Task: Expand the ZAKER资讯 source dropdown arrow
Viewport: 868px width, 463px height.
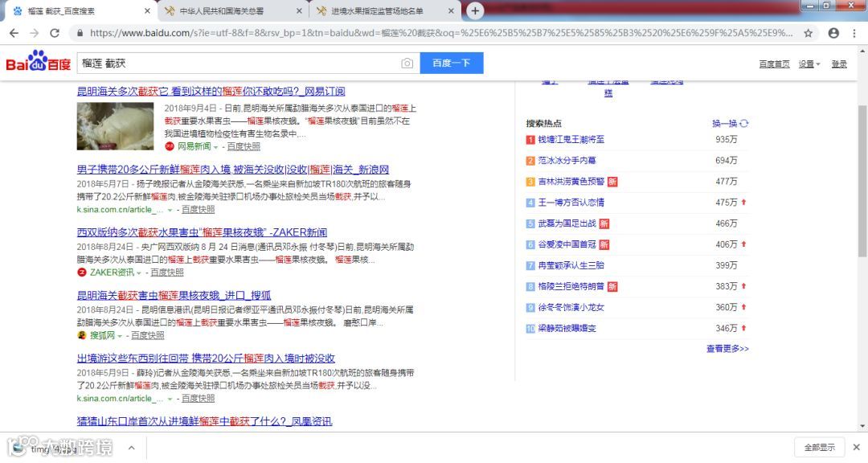Action: tap(139, 272)
